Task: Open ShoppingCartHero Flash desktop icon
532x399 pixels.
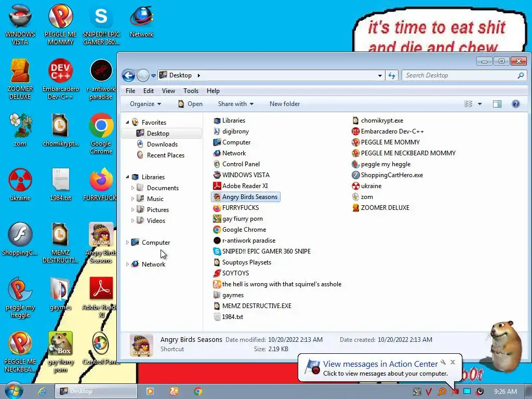Action: pos(20,239)
